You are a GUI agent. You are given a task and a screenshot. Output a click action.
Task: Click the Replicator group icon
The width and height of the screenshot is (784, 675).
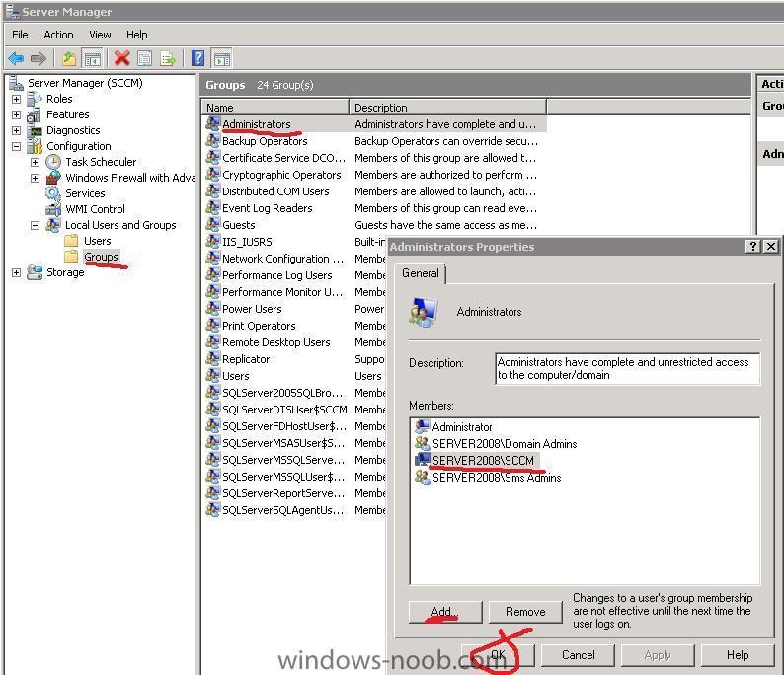pyautogui.click(x=213, y=359)
